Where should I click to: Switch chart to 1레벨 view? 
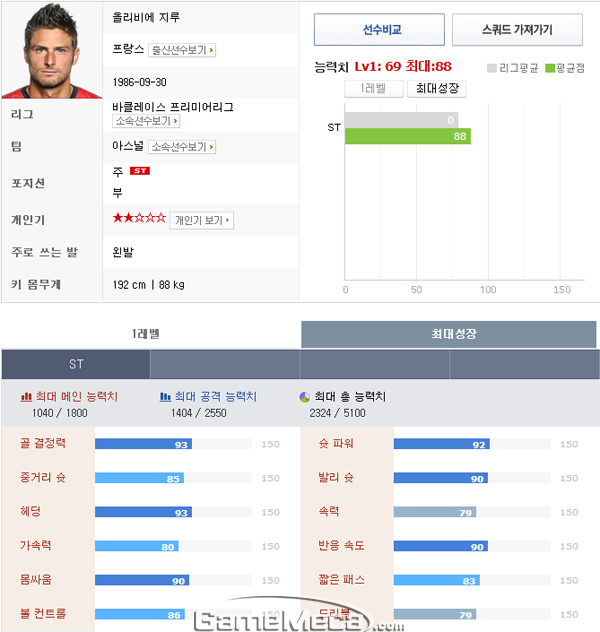click(x=374, y=89)
